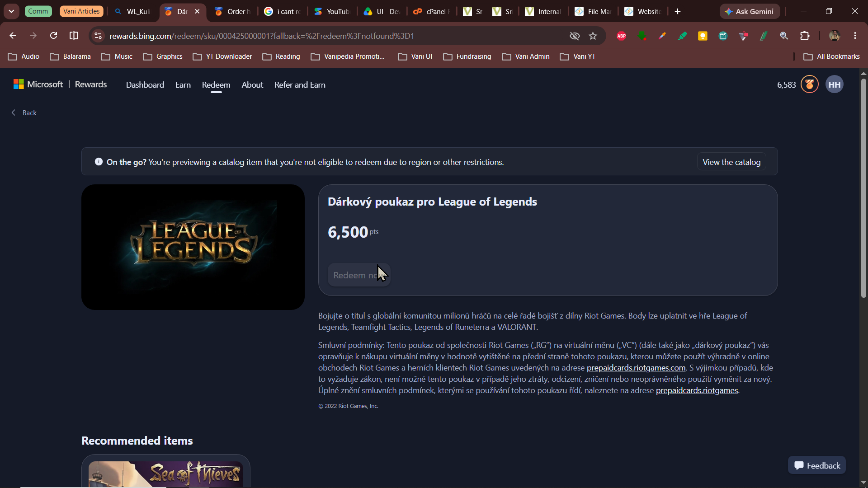Viewport: 868px width, 488px height.
Task: Open the YT Downloader bookmarks folder
Action: coord(222,56)
